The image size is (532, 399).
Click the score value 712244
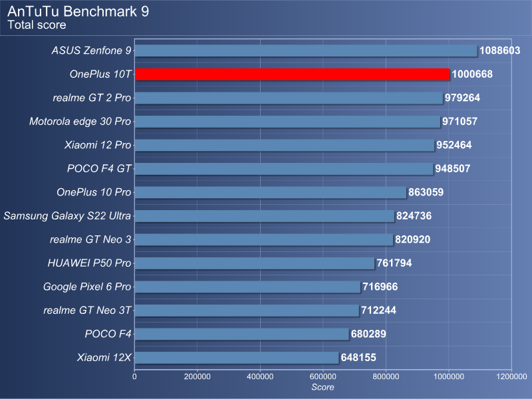[378, 311]
